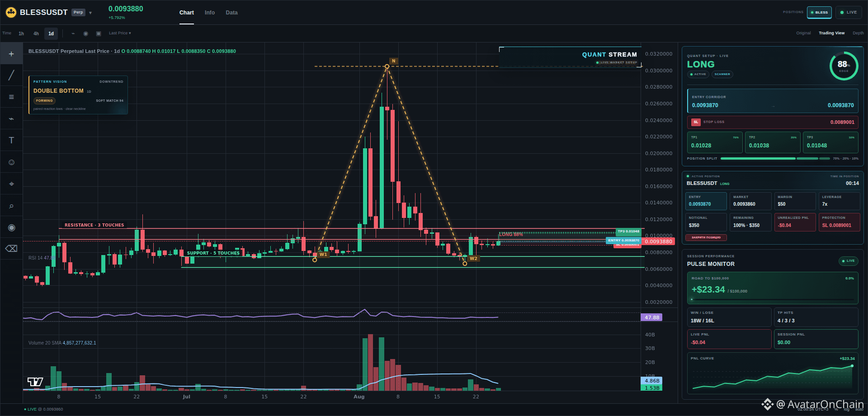Toggle the log scale option
The image size is (868, 416).
coord(847,409)
